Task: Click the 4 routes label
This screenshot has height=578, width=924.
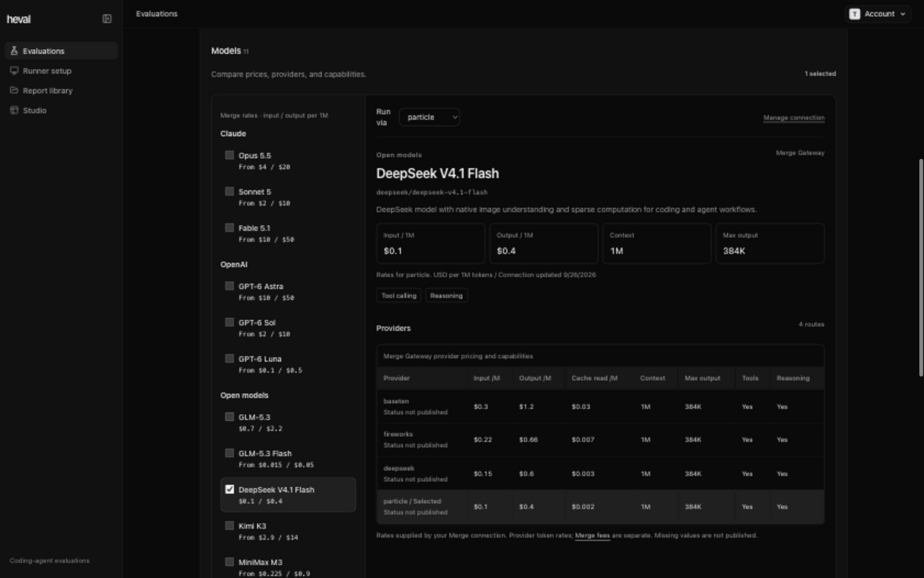Action: point(811,324)
